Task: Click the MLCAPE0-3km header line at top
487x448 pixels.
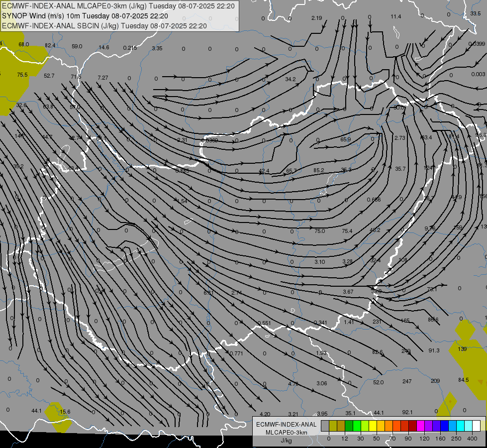Action: click(x=118, y=6)
